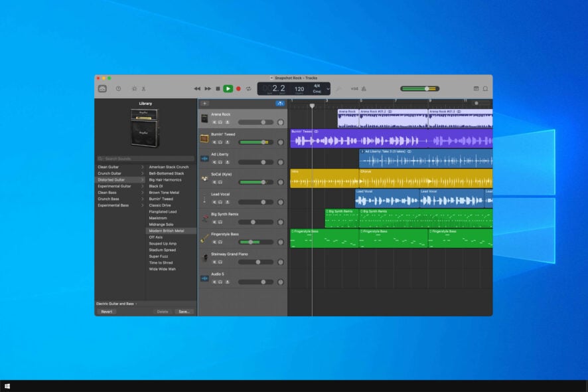This screenshot has width=588, height=392.
Task: Open the Electric Guitar and Bass path
Action: [116, 304]
